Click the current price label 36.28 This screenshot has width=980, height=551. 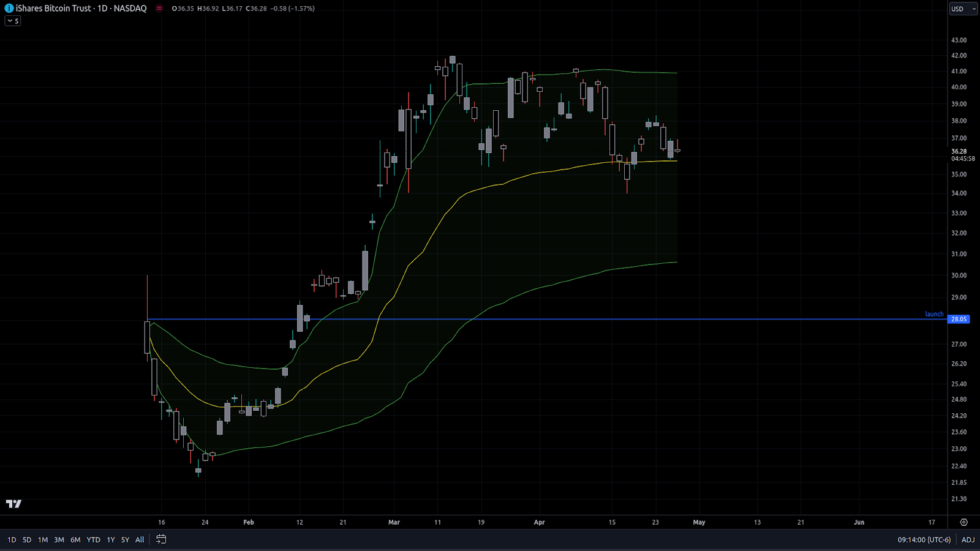[959, 151]
